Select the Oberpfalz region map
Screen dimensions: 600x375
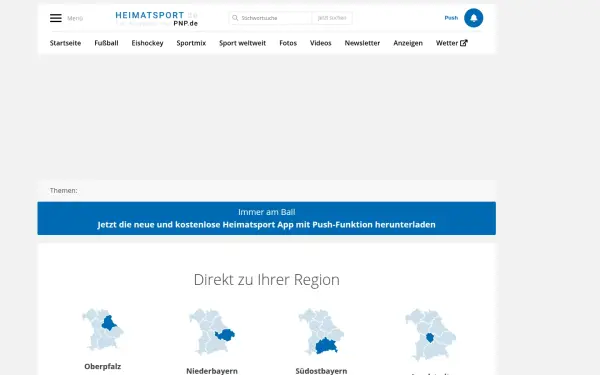tap(103, 329)
